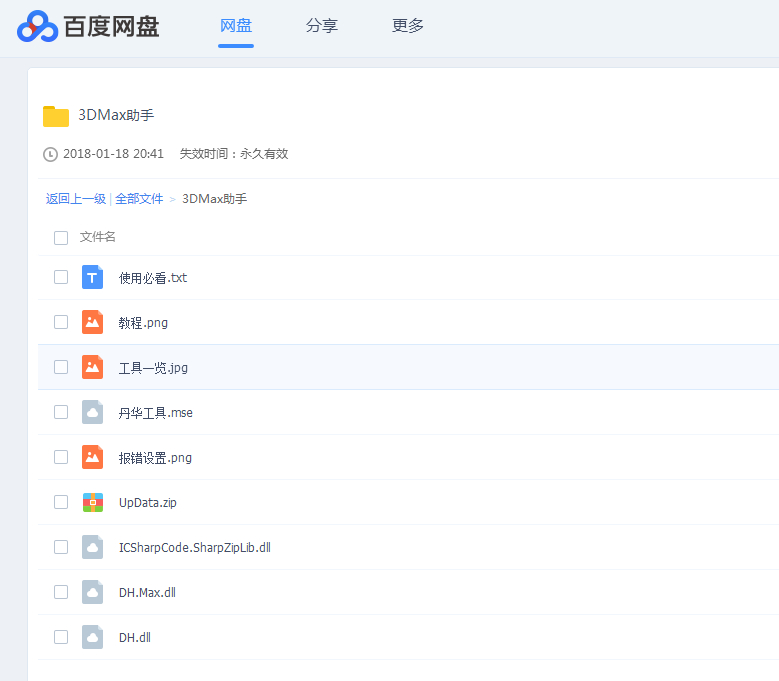Image resolution: width=779 pixels, height=681 pixels.
Task: Open the file UpData.zip
Action: 148,503
